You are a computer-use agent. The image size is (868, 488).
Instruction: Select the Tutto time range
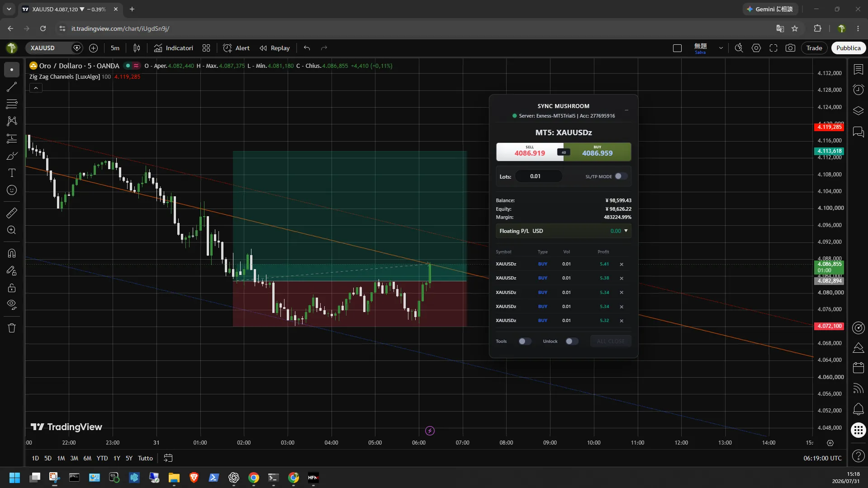(x=145, y=458)
